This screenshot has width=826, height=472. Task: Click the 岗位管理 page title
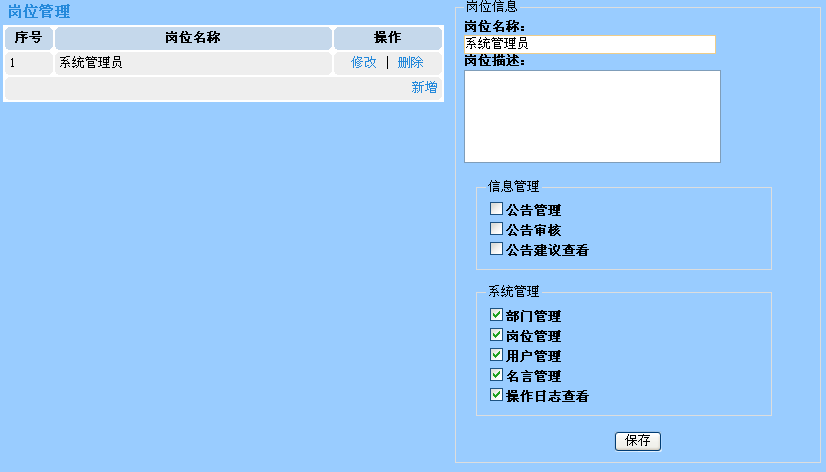click(39, 12)
